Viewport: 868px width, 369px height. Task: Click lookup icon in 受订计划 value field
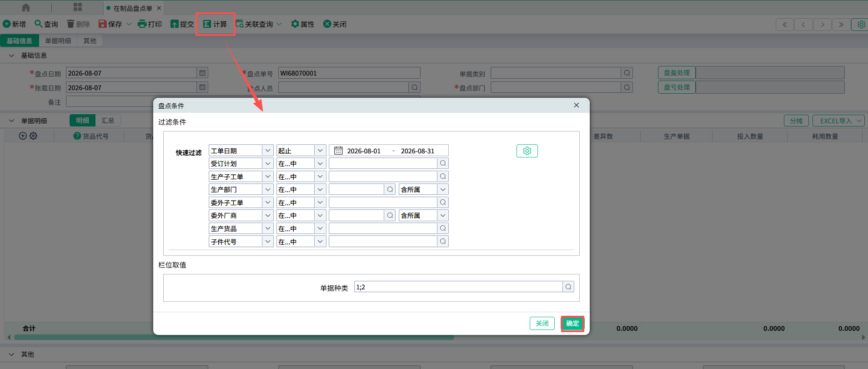(x=443, y=163)
